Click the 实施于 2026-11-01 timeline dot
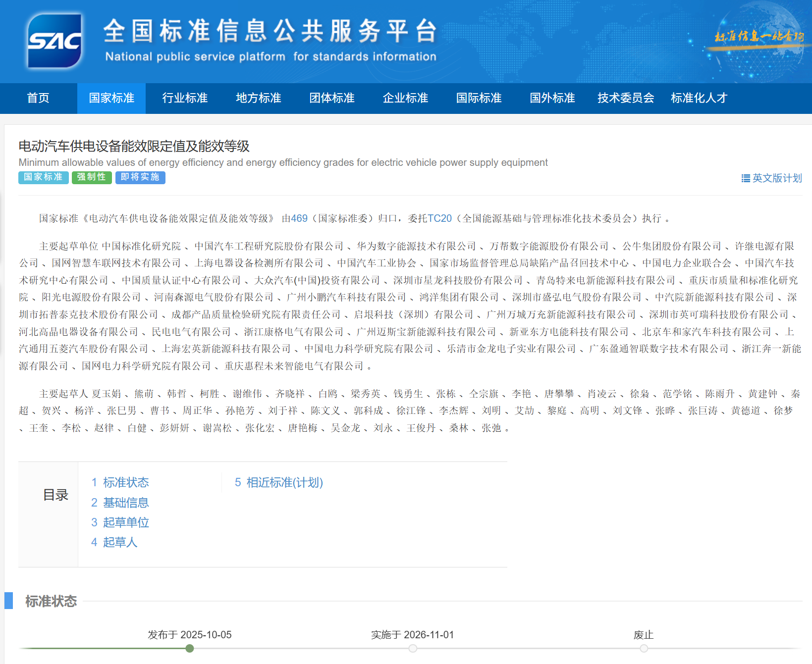This screenshot has height=664, width=812. click(x=413, y=648)
